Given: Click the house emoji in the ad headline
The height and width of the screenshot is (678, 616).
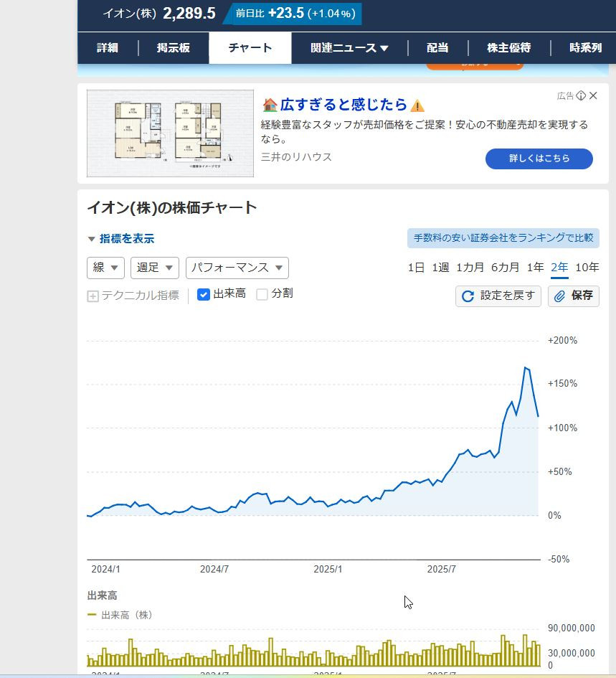Looking at the screenshot, I should [x=270, y=105].
